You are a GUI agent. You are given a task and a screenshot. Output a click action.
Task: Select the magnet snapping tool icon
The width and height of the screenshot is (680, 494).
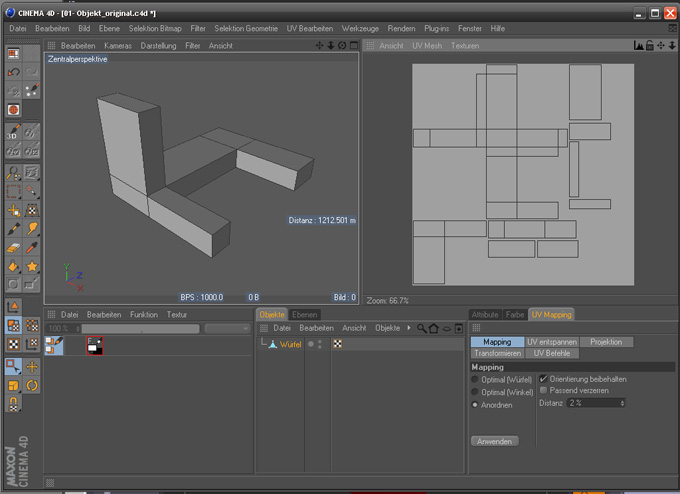(14, 403)
